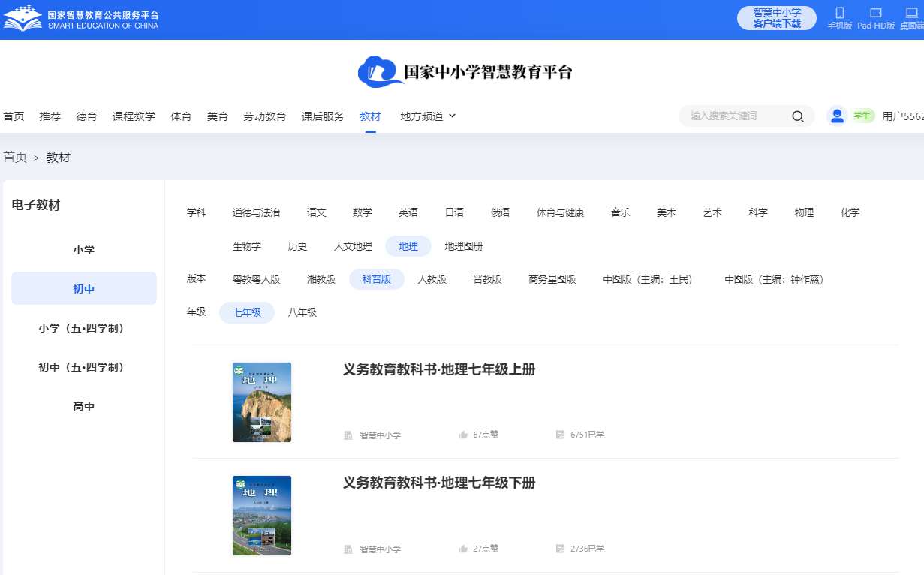This screenshot has width=924, height=575.
Task: Filter by subject 俄语
Action: tap(501, 212)
